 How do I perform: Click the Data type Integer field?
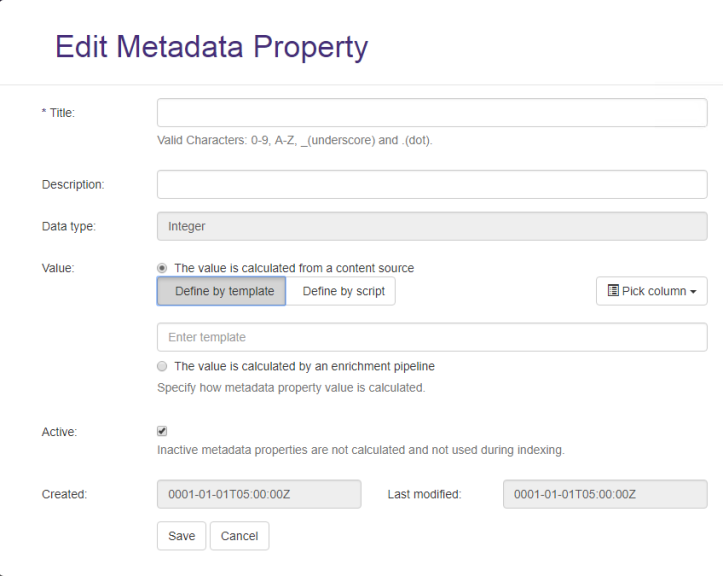432,226
